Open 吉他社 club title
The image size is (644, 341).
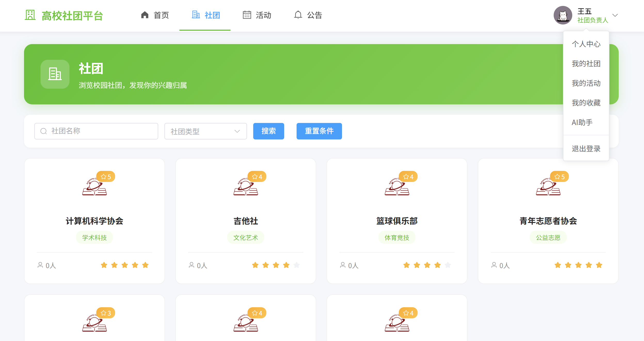click(246, 221)
